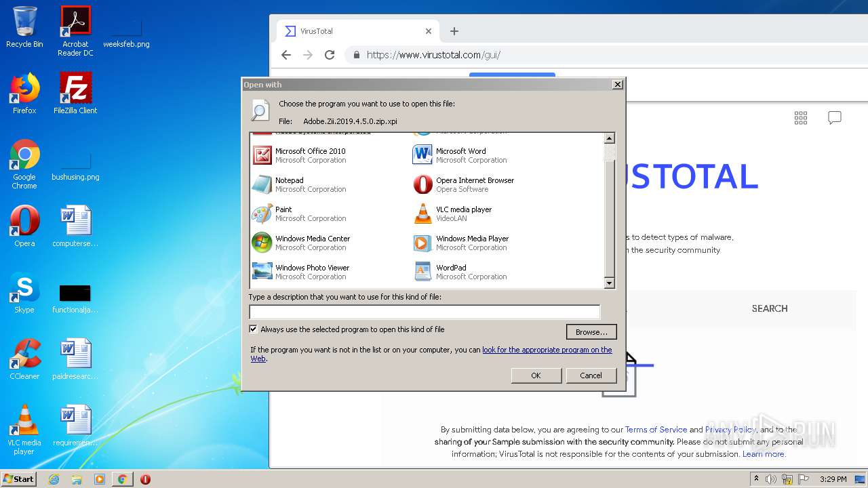Open VirusTotal apps grid icon
The image size is (868, 488).
point(801,118)
